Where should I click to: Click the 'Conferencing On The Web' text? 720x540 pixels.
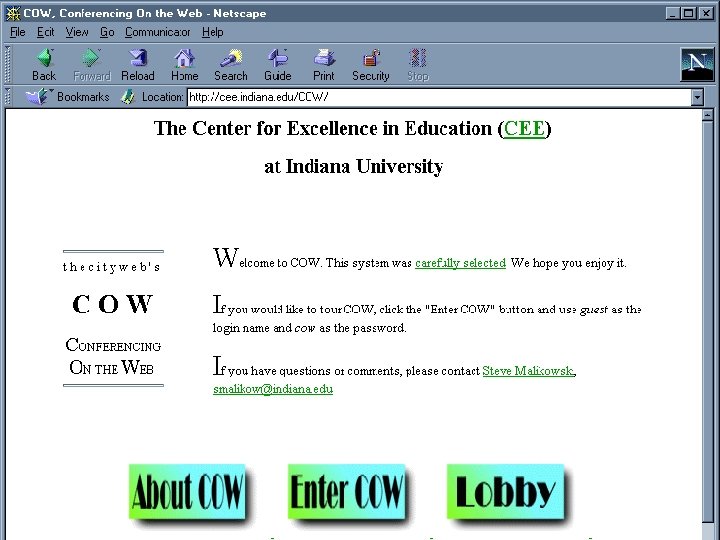tap(113, 356)
